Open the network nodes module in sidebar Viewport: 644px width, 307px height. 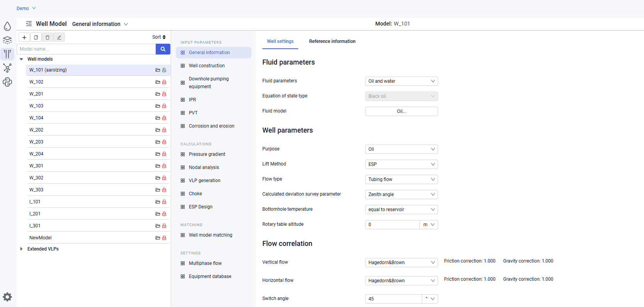[7, 68]
